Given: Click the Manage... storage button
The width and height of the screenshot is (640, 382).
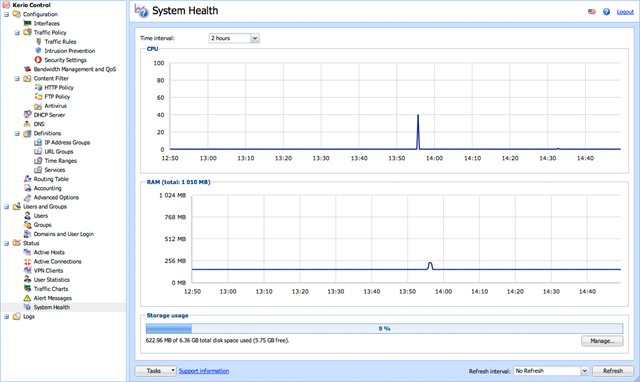Looking at the screenshot, I should click(x=602, y=341).
